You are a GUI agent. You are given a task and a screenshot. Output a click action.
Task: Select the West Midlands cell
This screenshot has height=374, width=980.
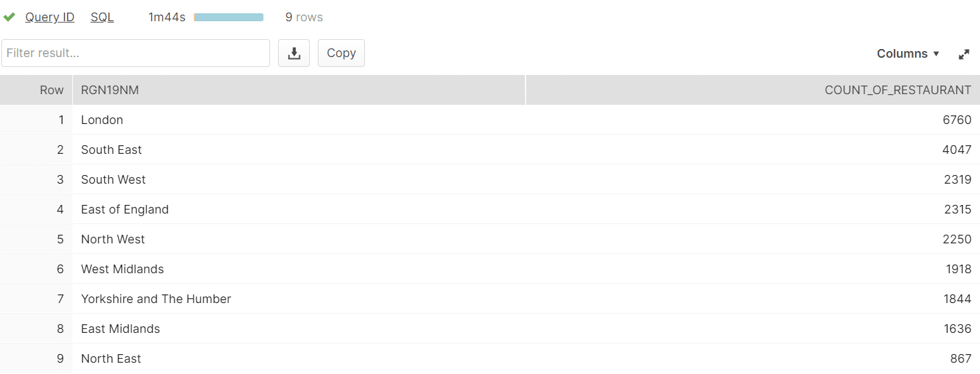(299, 269)
